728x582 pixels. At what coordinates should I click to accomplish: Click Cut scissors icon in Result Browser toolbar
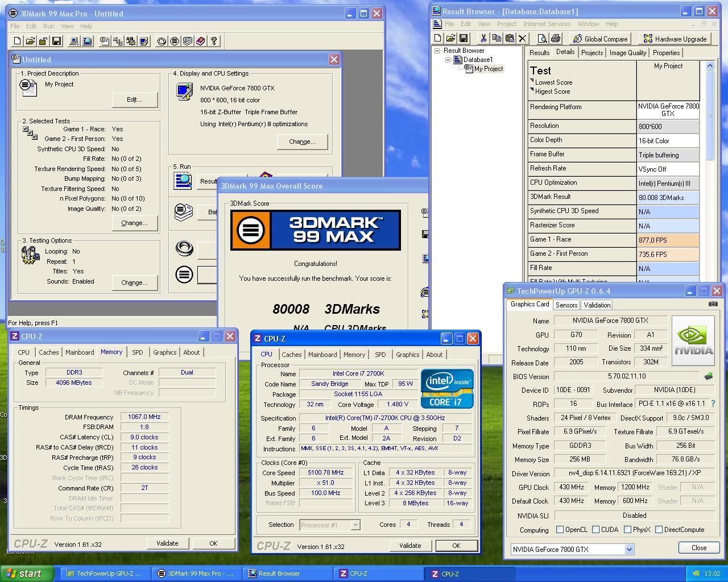[483, 39]
